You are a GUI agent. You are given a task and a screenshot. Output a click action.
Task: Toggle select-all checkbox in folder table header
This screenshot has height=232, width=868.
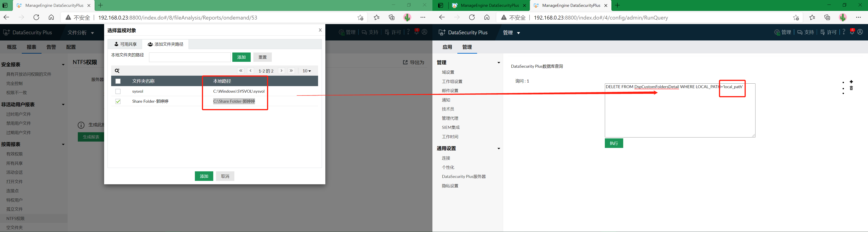tap(118, 81)
